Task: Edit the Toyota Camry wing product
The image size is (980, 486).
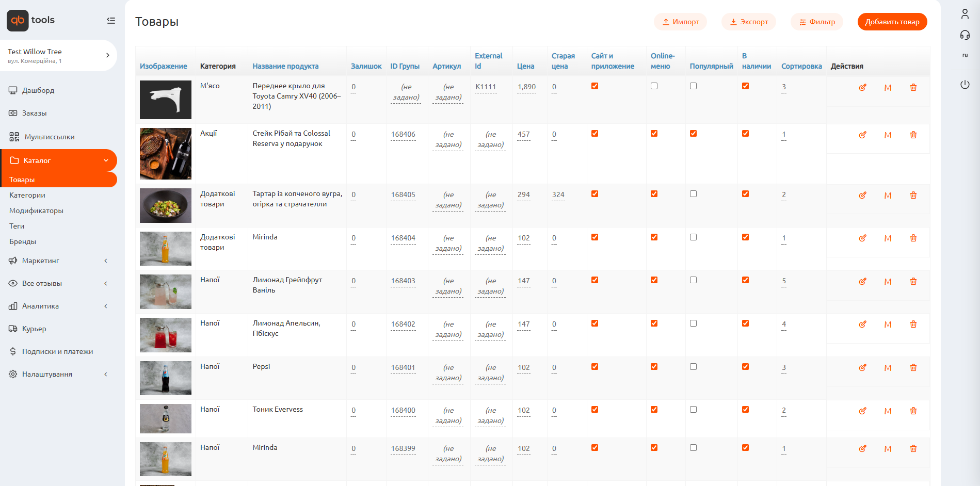Action: (x=862, y=88)
